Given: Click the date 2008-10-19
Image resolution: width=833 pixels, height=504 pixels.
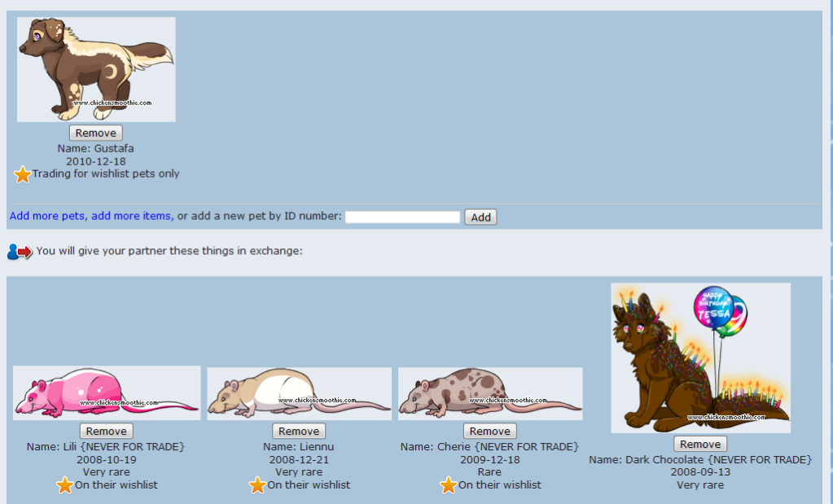Looking at the screenshot, I should [106, 459].
